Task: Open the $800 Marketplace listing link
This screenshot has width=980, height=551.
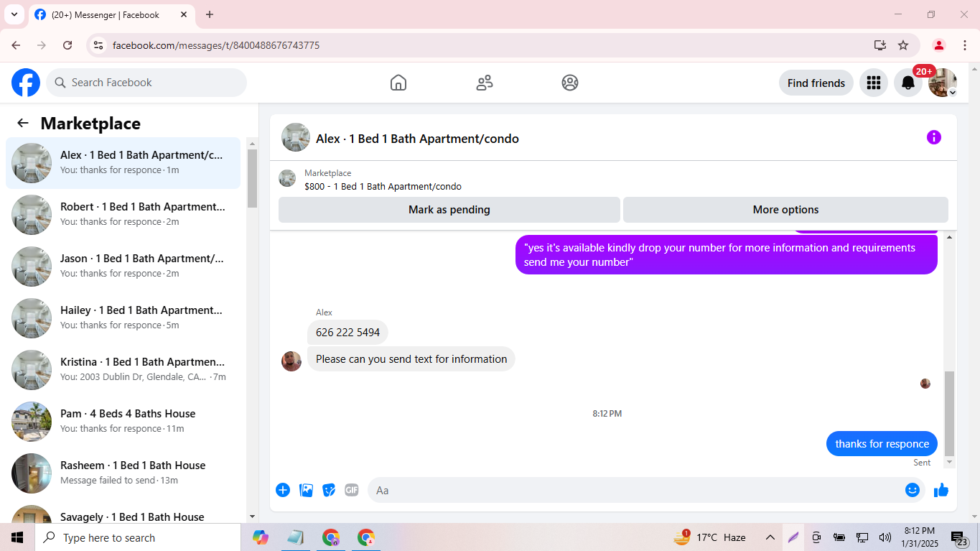Action: (x=383, y=186)
